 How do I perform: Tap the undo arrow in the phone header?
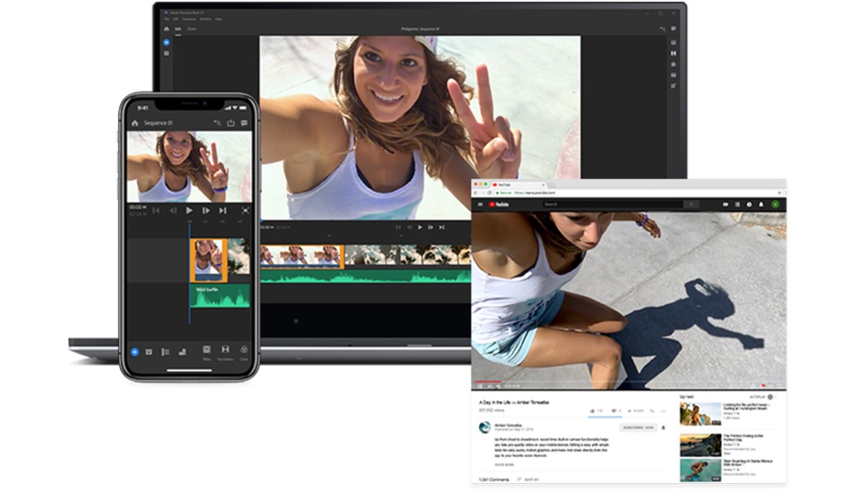click(218, 123)
